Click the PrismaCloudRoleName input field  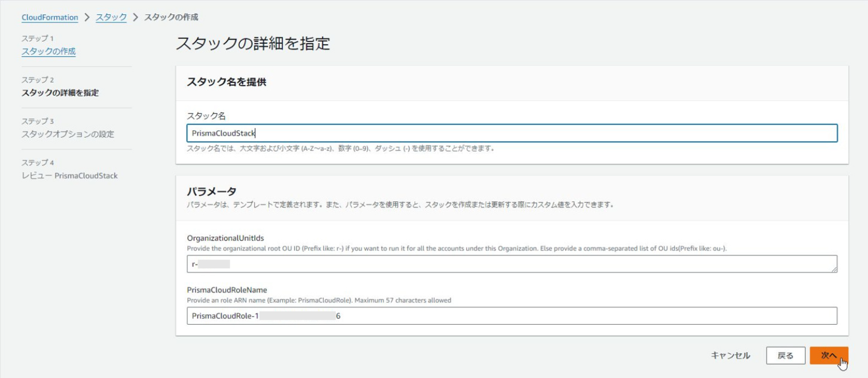pos(512,315)
